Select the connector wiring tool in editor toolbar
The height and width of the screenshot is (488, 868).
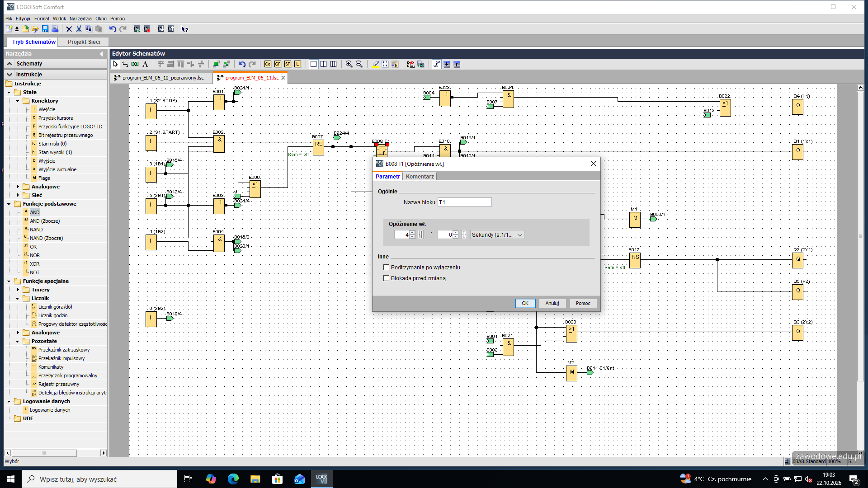pyautogui.click(x=125, y=64)
